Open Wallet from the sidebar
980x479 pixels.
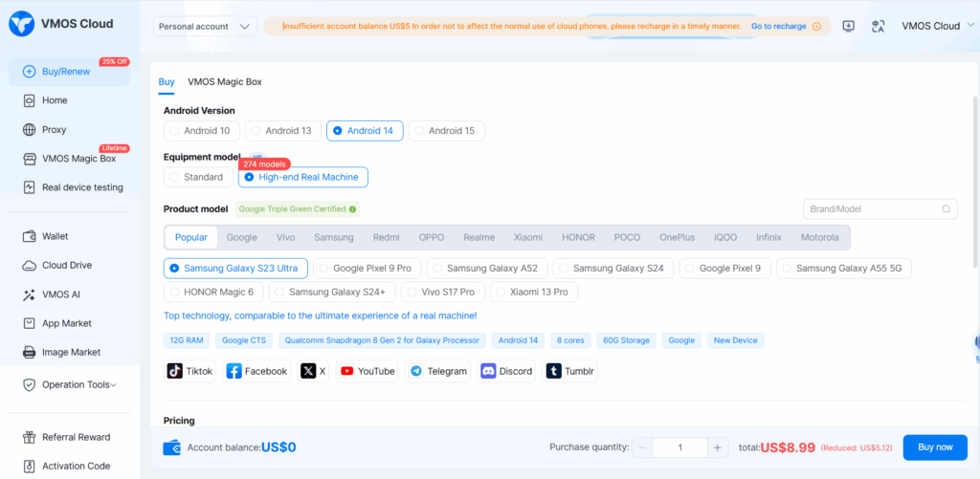coord(55,236)
